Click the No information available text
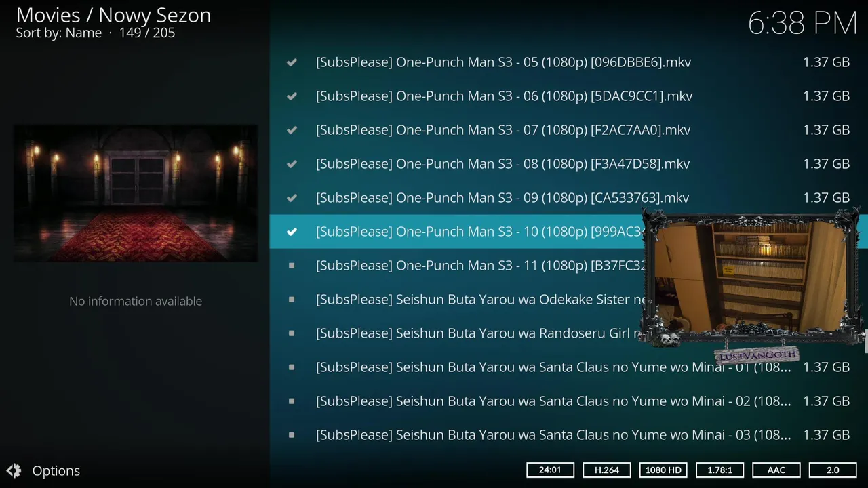 [136, 301]
